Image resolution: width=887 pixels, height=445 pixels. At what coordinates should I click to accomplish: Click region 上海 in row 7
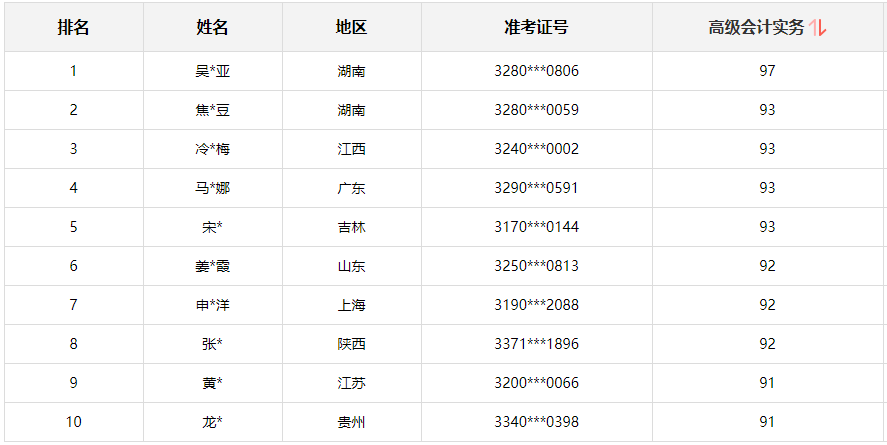pos(351,305)
